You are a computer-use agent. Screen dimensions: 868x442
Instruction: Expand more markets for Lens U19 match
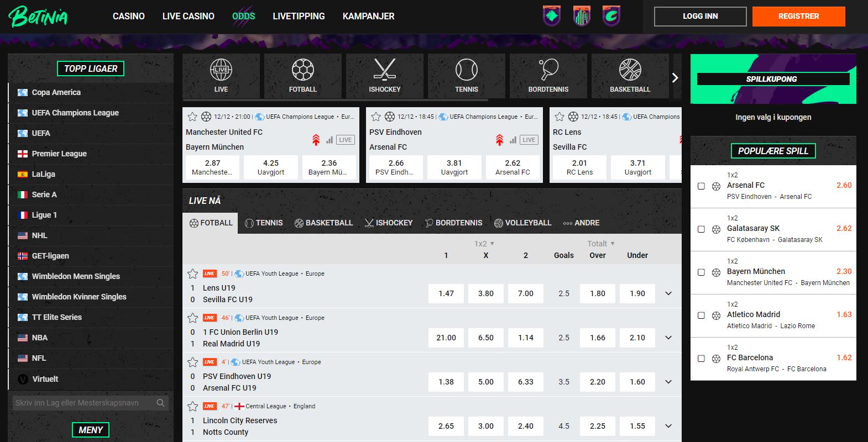click(668, 293)
